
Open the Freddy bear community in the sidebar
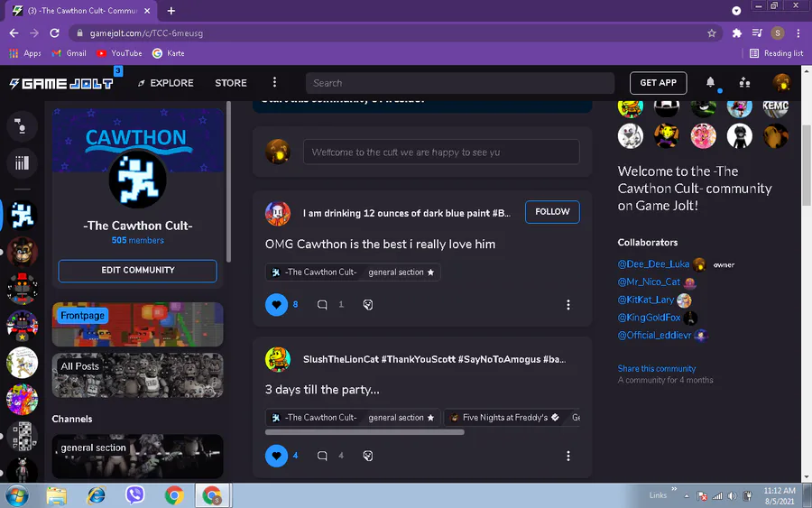click(22, 252)
